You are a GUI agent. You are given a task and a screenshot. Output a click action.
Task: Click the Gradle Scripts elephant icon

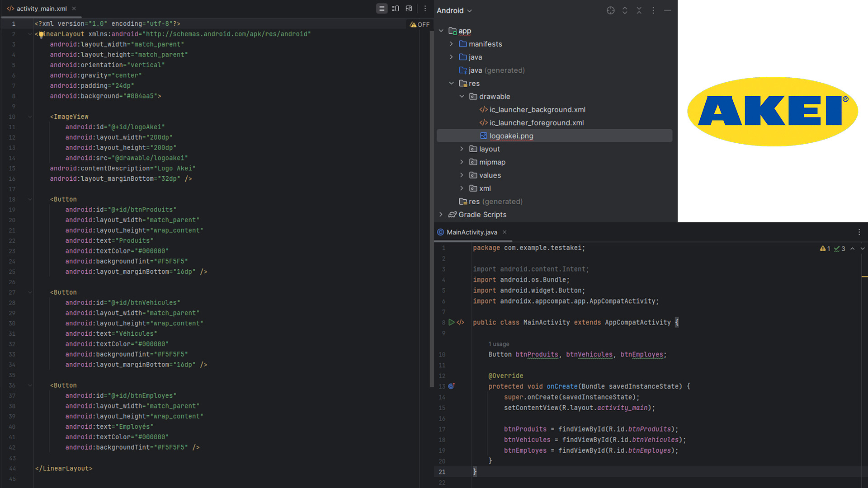(x=453, y=215)
